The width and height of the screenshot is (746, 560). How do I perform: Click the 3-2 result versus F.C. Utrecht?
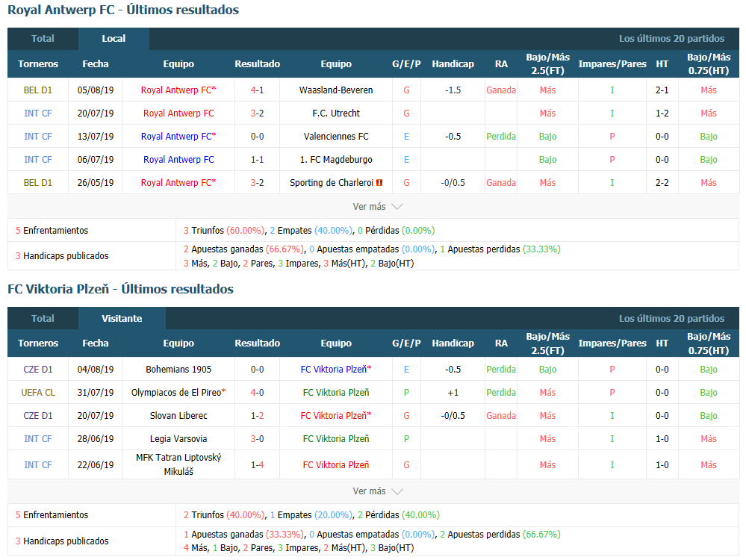click(x=258, y=113)
